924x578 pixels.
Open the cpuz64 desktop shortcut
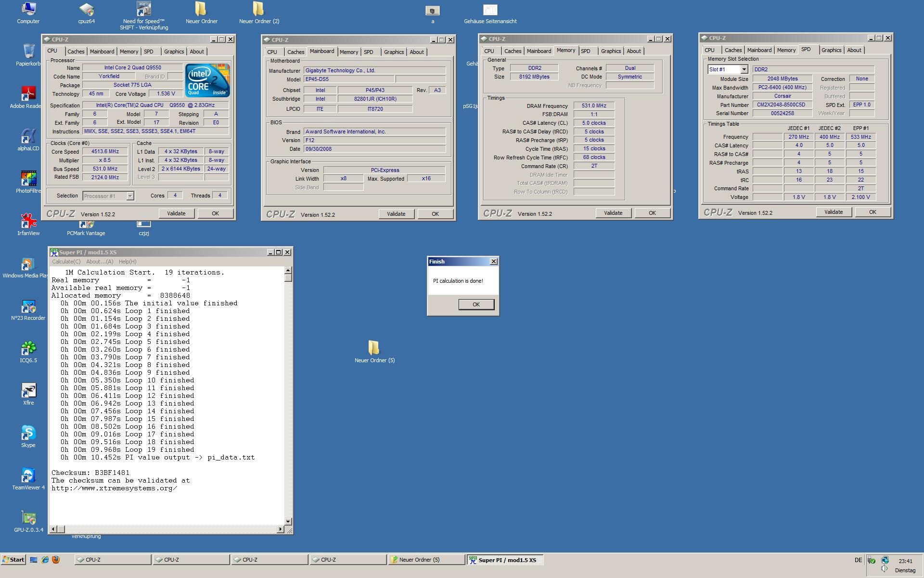(86, 13)
